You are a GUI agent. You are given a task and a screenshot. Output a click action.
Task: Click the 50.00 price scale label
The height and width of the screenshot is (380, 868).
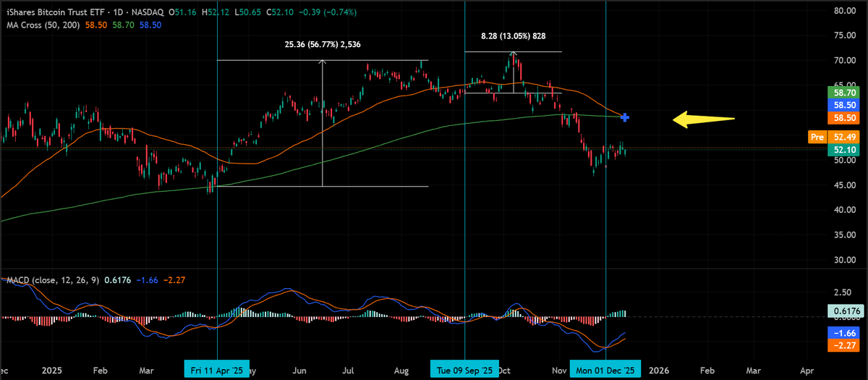pyautogui.click(x=845, y=161)
